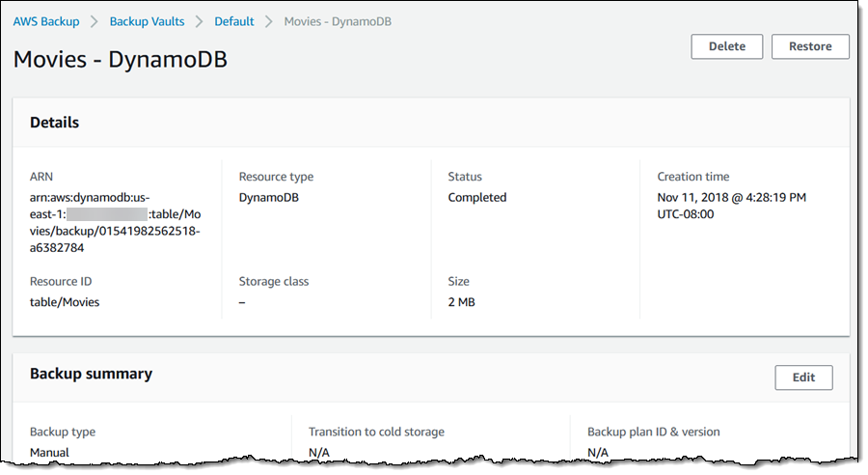
Task: Click the Transition to cold storage label
Action: (376, 432)
